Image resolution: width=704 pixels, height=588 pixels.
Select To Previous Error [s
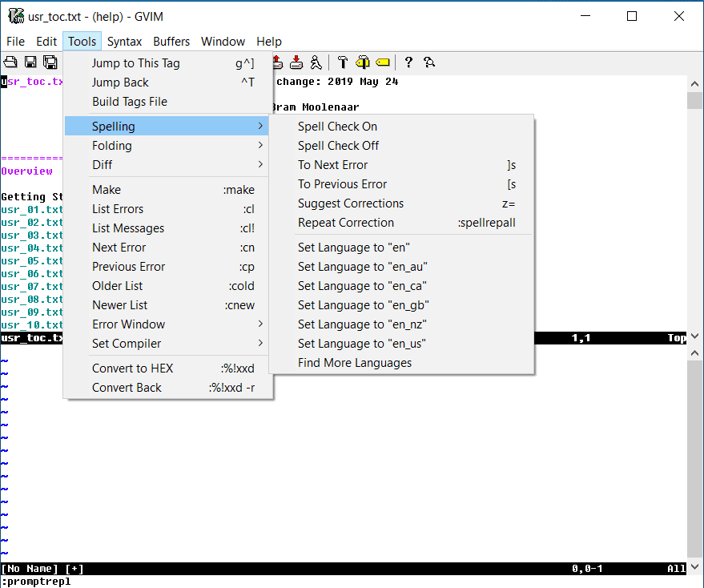pyautogui.click(x=401, y=184)
